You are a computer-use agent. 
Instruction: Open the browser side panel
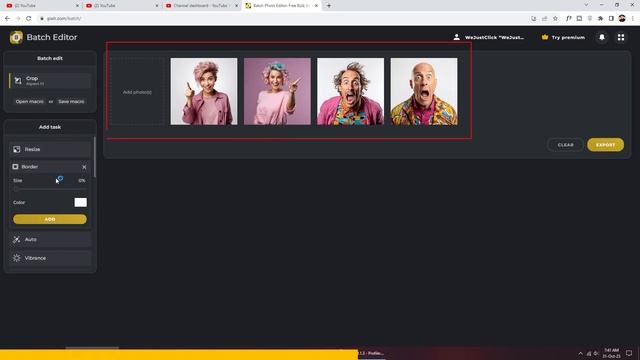point(611,18)
